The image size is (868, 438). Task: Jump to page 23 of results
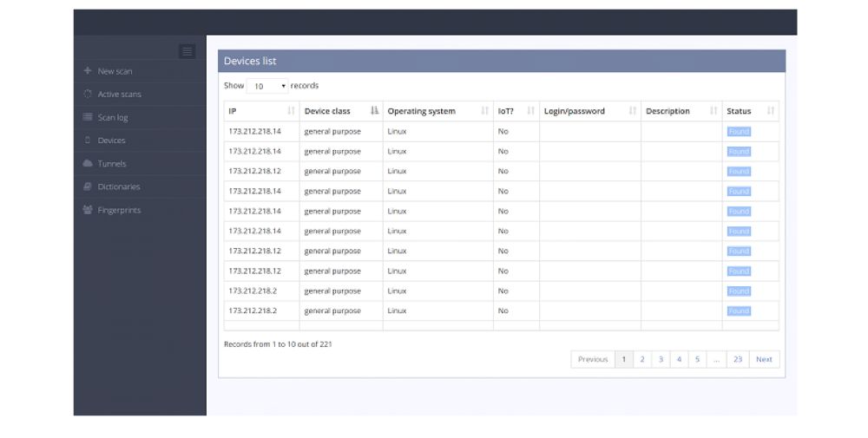point(737,359)
